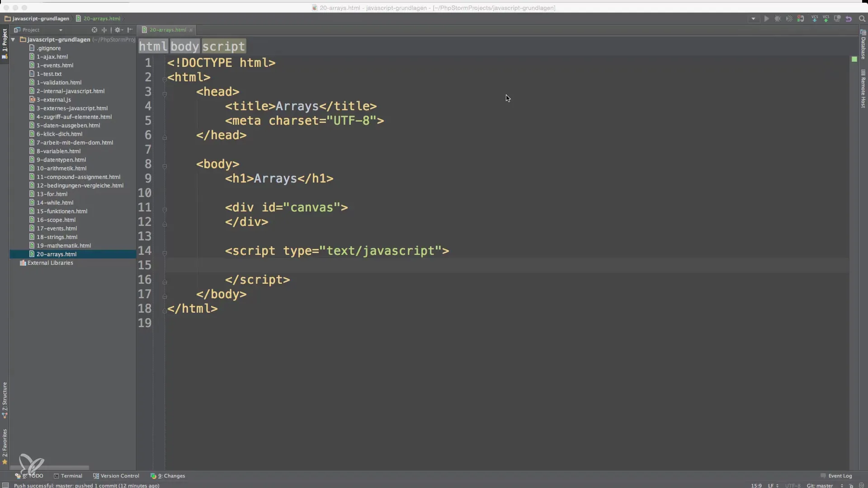Open the Remote Host side tab
868x488 pixels.
coord(863,89)
